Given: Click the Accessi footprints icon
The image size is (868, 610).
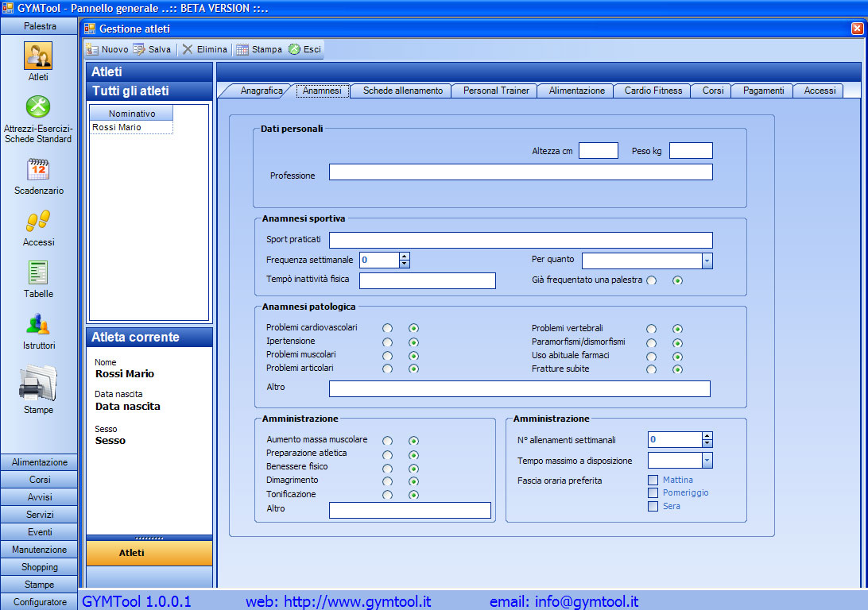Looking at the screenshot, I should pos(38,222).
